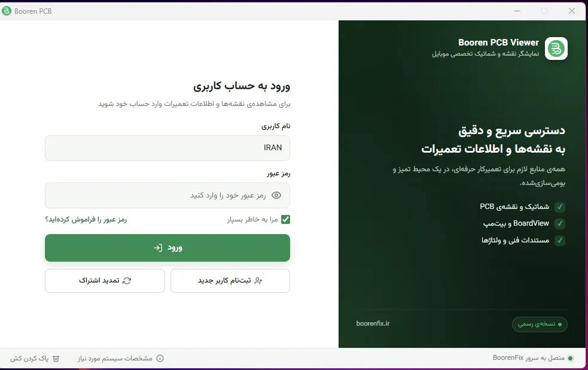Image resolution: width=588 pixels, height=370 pixels.
Task: Click the 'رمز عبور' field label
Action: pyautogui.click(x=278, y=174)
